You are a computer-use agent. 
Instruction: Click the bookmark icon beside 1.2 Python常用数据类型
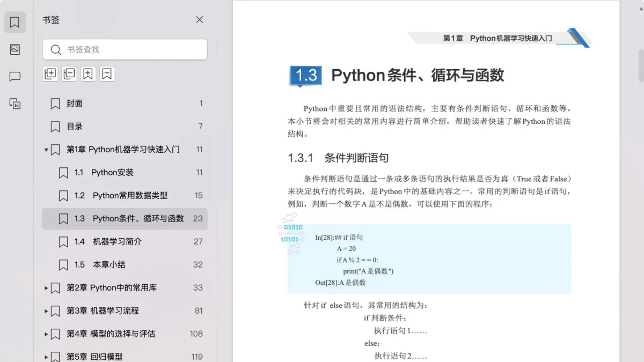click(x=63, y=196)
